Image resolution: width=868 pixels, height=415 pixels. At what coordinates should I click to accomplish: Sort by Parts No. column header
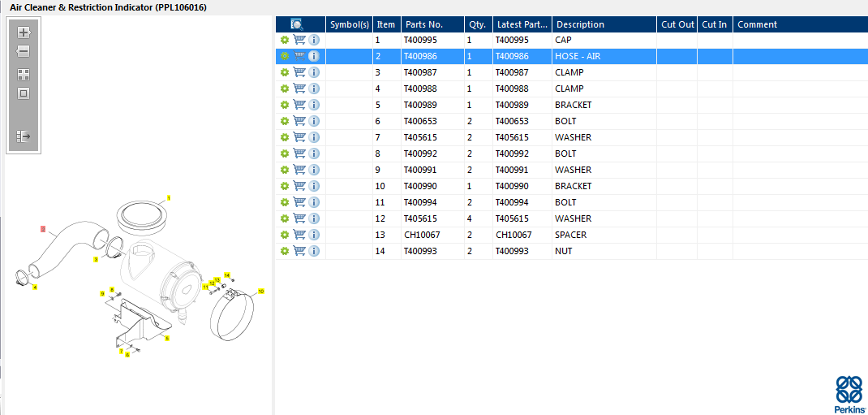coord(432,24)
